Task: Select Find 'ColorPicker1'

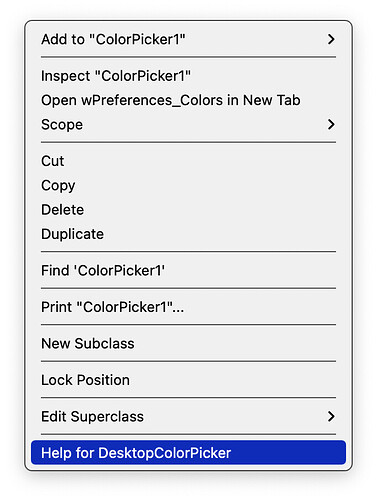Action: 188,270
